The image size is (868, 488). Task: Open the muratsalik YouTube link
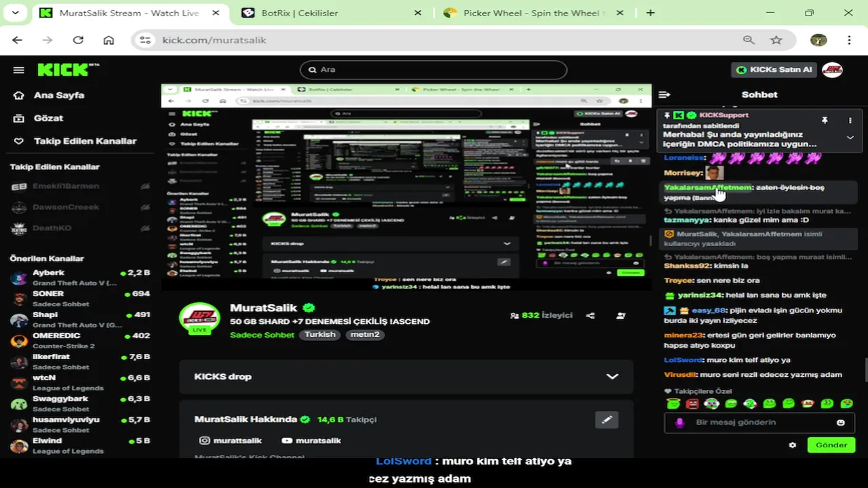coord(311,441)
